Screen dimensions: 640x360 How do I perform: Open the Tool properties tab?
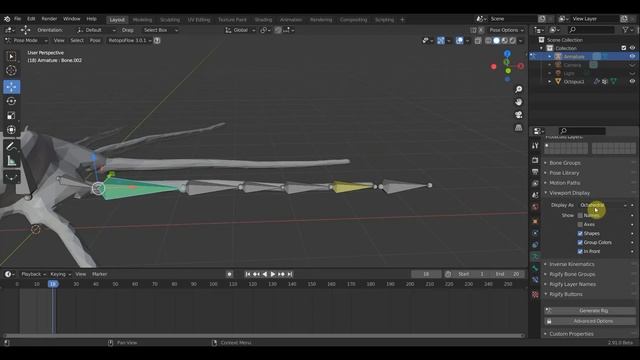point(535,146)
